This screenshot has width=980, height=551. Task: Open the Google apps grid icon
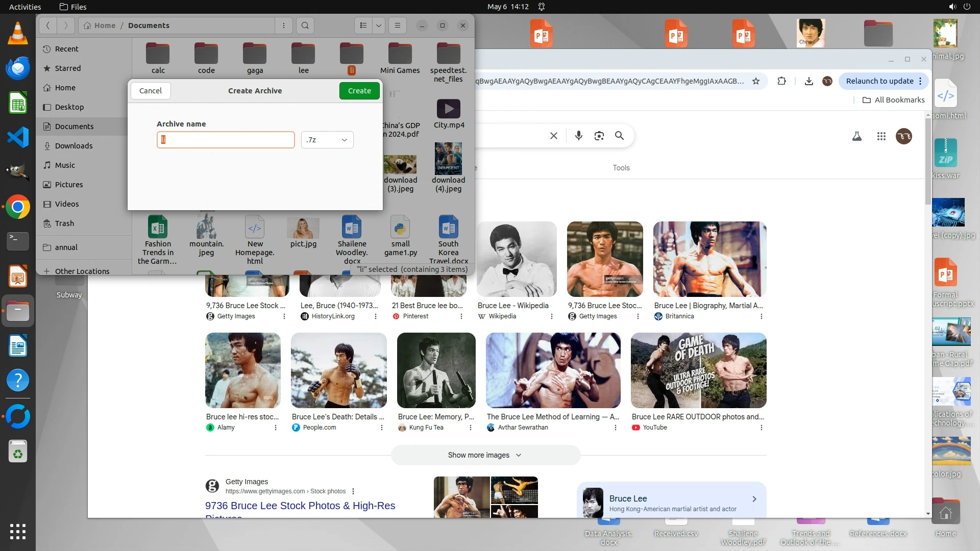(881, 136)
